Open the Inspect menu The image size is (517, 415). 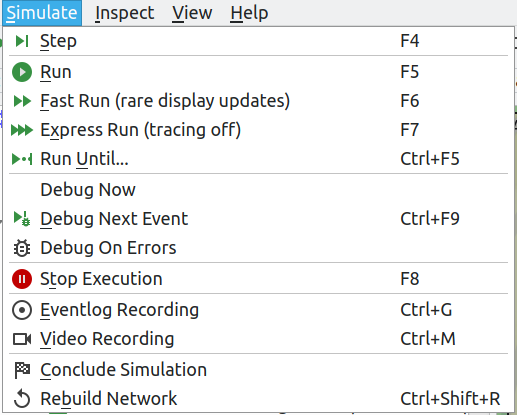coord(125,13)
